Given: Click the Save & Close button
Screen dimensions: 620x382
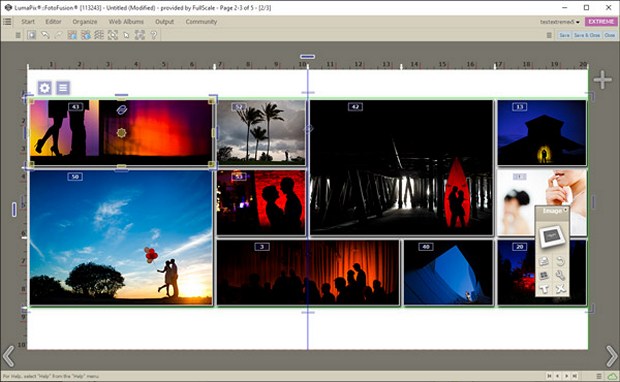Looking at the screenshot, I should coord(587,35).
